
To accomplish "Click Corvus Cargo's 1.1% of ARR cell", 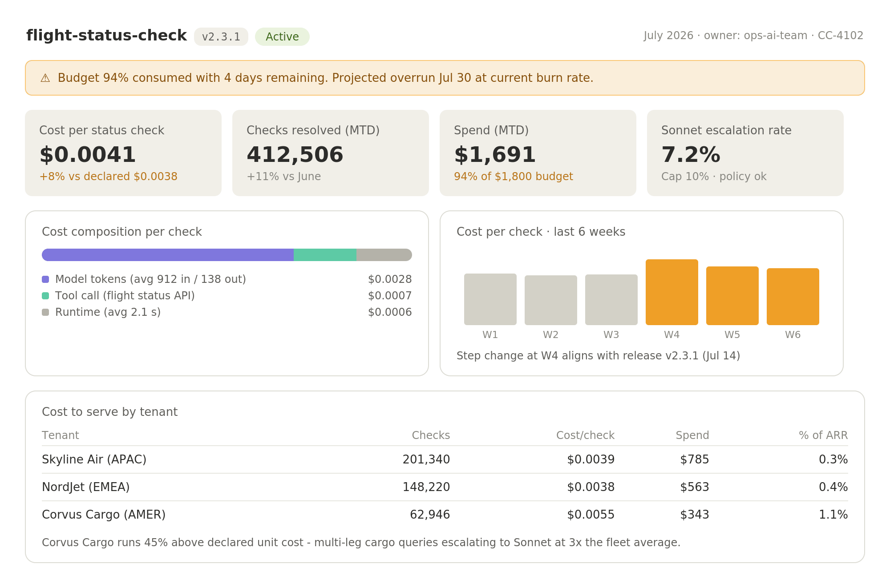I will tap(833, 515).
